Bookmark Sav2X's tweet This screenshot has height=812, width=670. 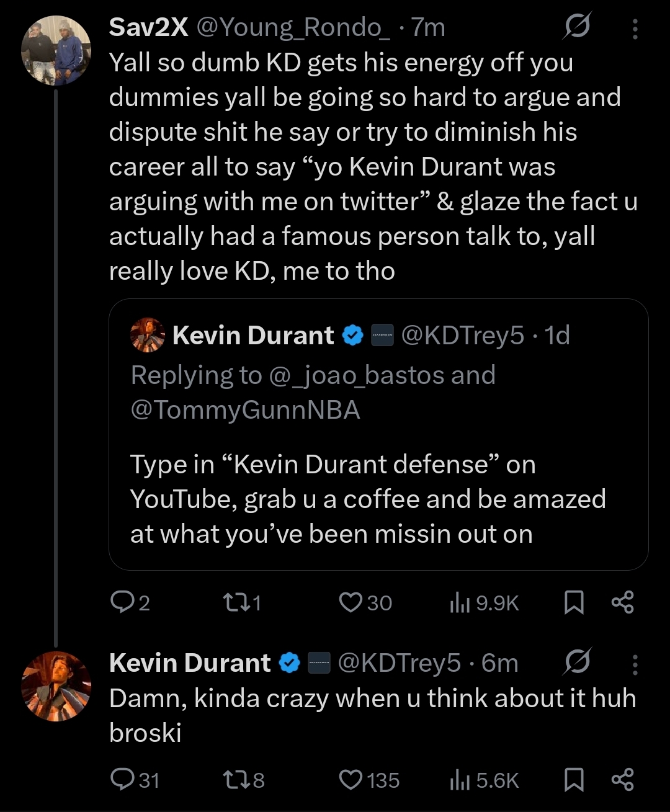(x=574, y=602)
